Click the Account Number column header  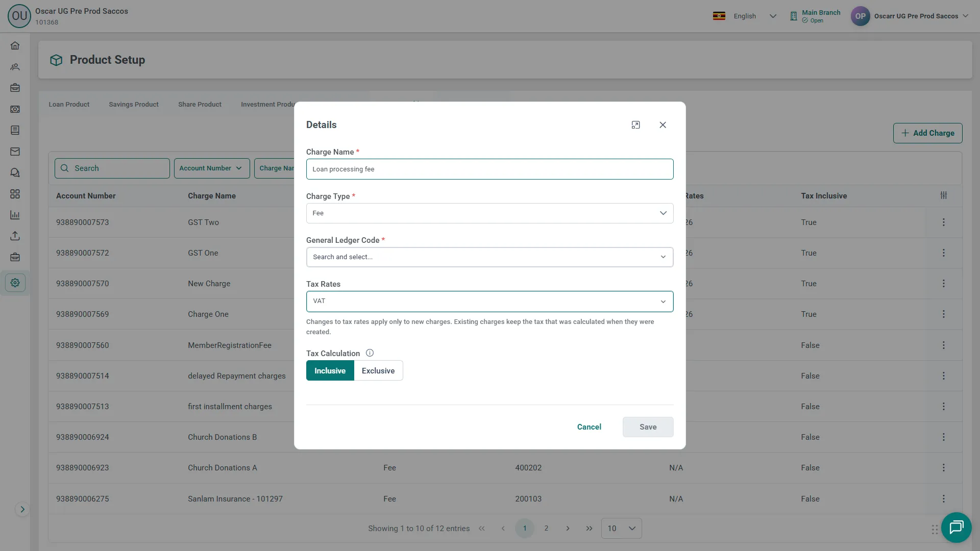tap(86, 196)
